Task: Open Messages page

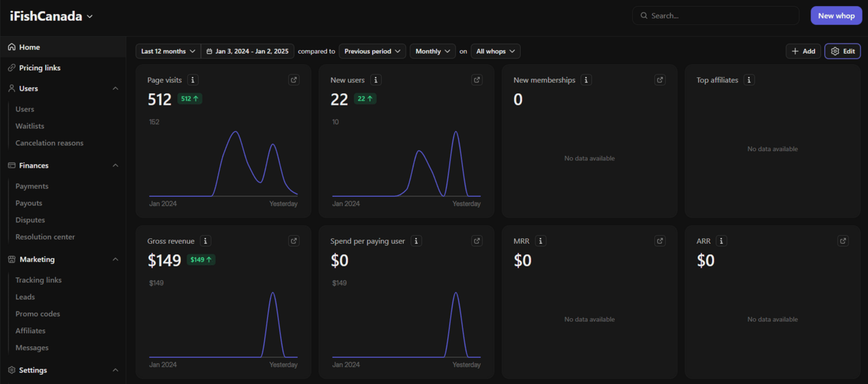Action: tap(32, 347)
